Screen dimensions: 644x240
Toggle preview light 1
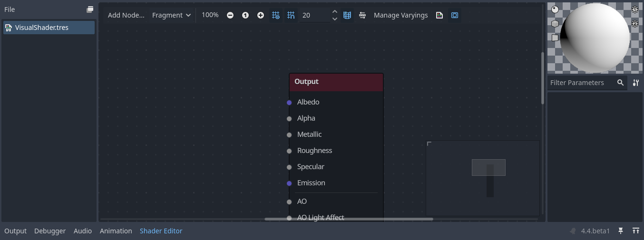coord(635,10)
